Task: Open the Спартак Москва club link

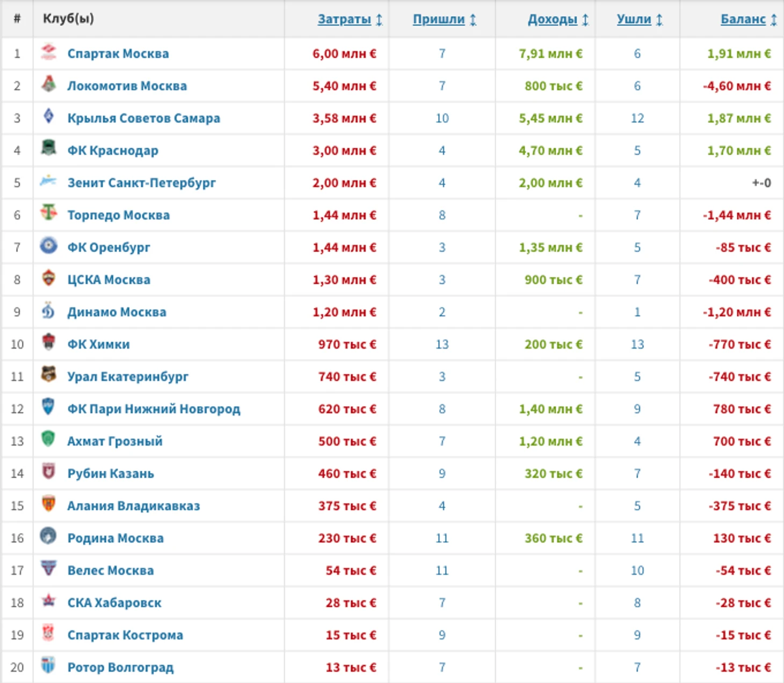Action: click(118, 54)
